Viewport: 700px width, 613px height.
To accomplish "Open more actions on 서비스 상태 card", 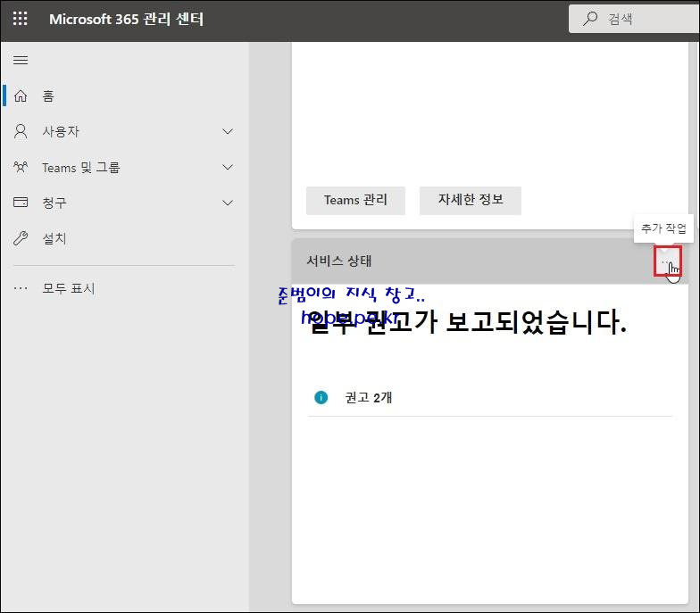I will coord(668,261).
